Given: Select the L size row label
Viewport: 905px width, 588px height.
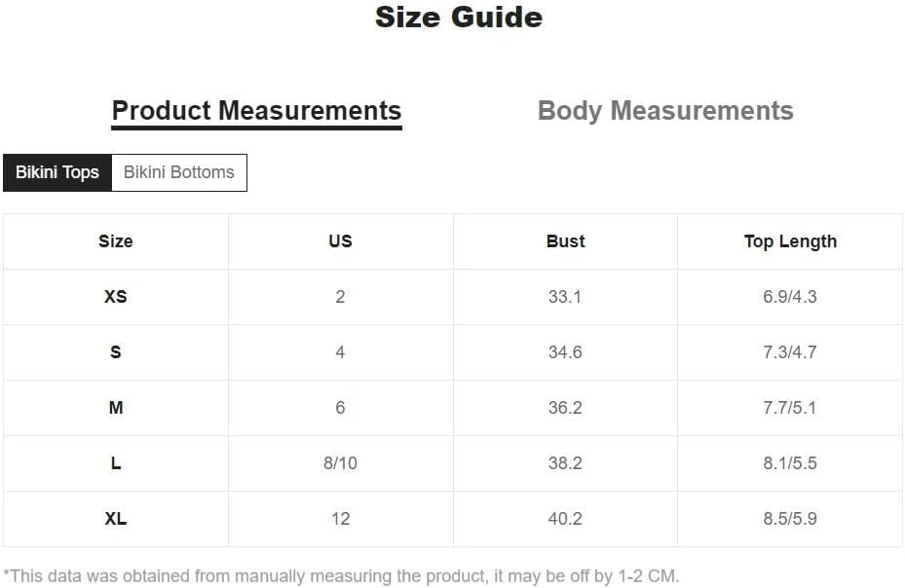Looking at the screenshot, I should pyautogui.click(x=115, y=463).
